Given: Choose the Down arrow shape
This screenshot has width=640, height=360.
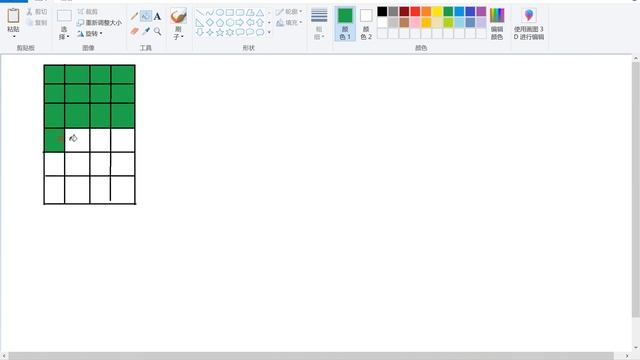Looking at the screenshot, I should point(200,32).
